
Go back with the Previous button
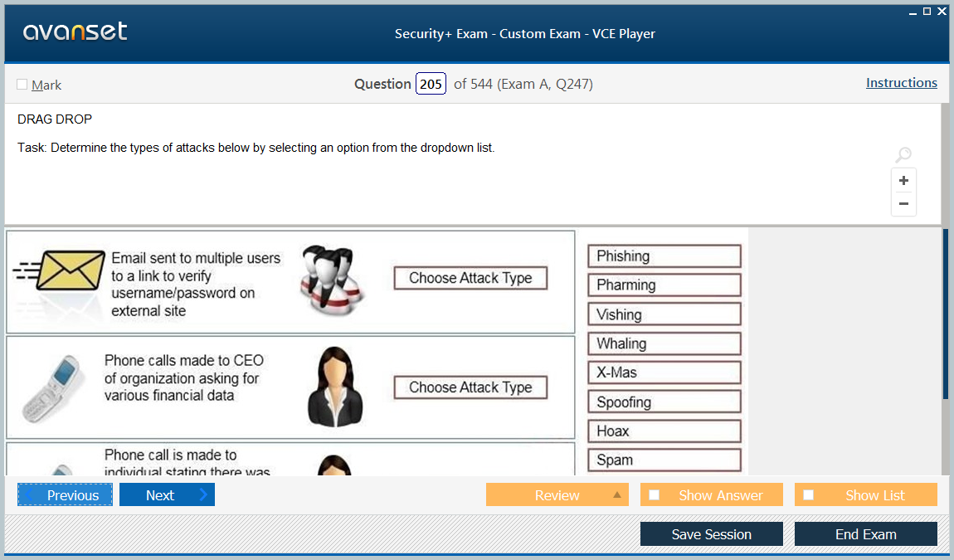coord(65,494)
